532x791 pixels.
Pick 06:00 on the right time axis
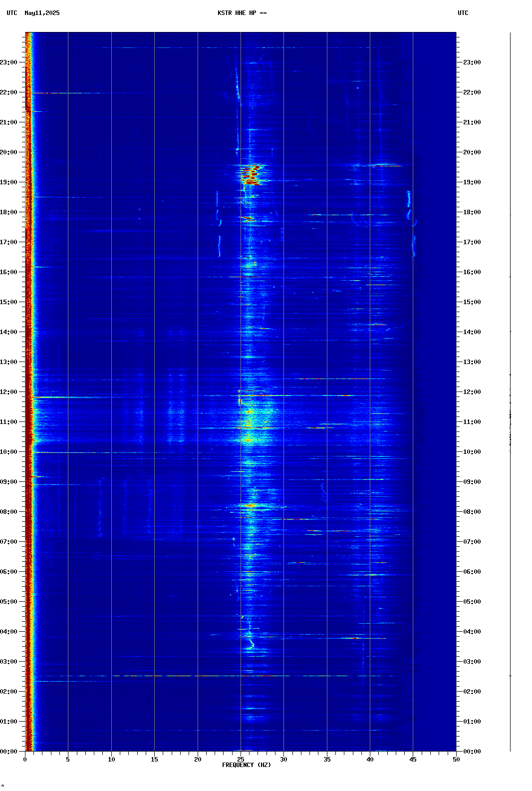(x=472, y=572)
